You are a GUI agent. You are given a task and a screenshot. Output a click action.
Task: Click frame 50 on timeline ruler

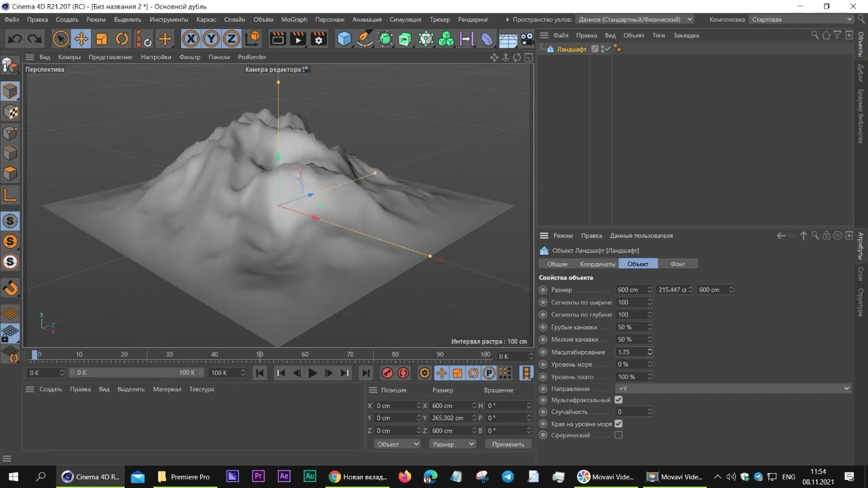point(260,354)
